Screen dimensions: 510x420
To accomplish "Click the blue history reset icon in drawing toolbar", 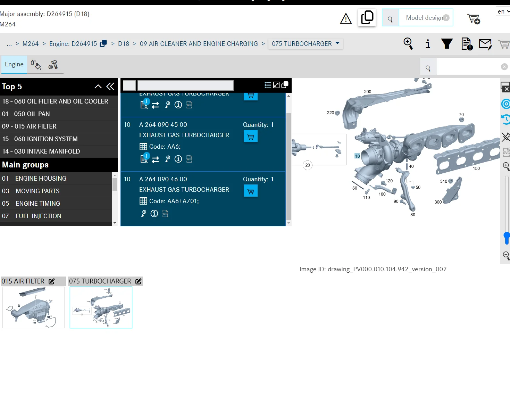I will [x=506, y=120].
